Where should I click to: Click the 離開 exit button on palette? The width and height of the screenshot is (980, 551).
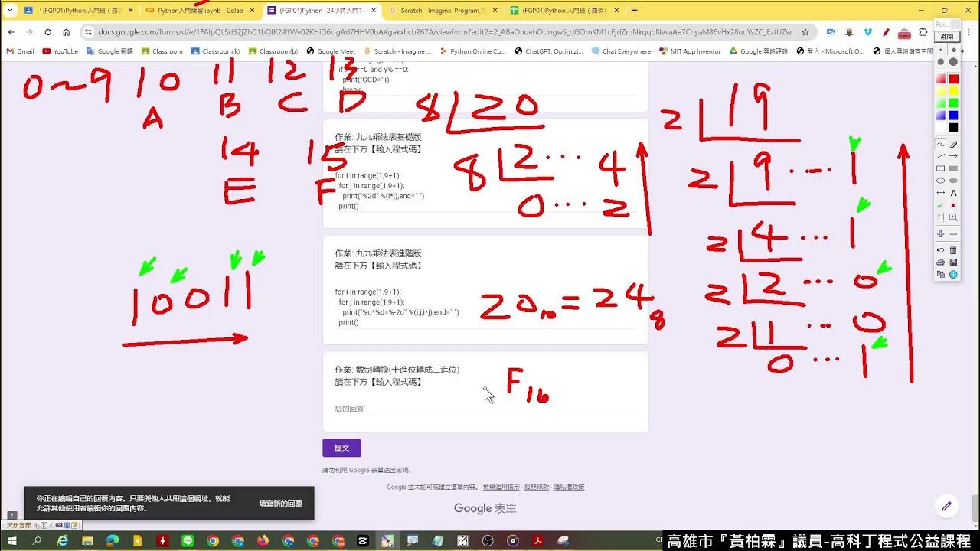point(947,36)
